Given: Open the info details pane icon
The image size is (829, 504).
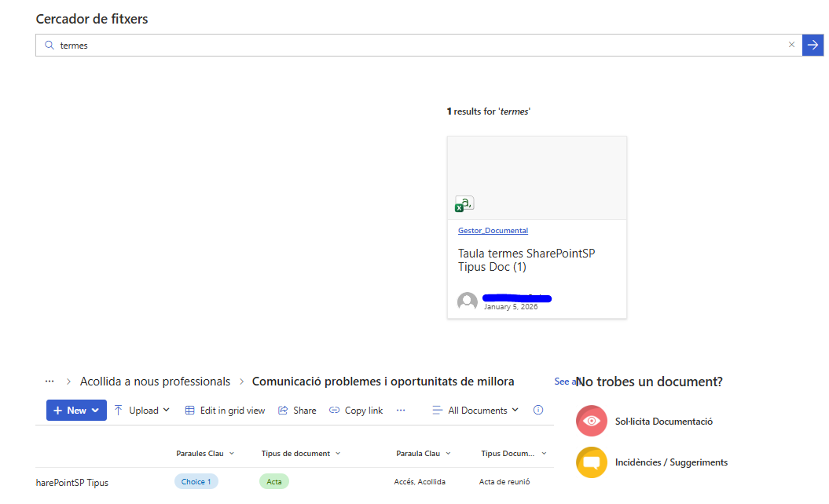Looking at the screenshot, I should click(x=538, y=410).
